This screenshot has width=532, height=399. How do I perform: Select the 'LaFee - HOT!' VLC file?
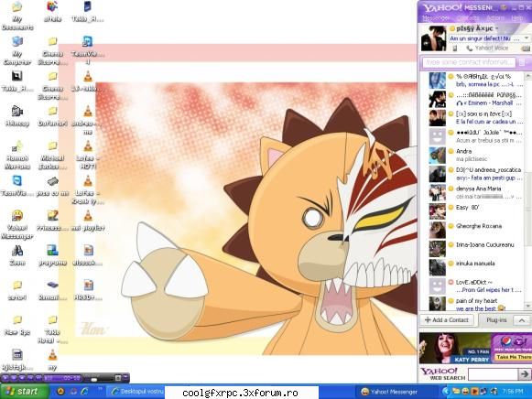click(88, 155)
